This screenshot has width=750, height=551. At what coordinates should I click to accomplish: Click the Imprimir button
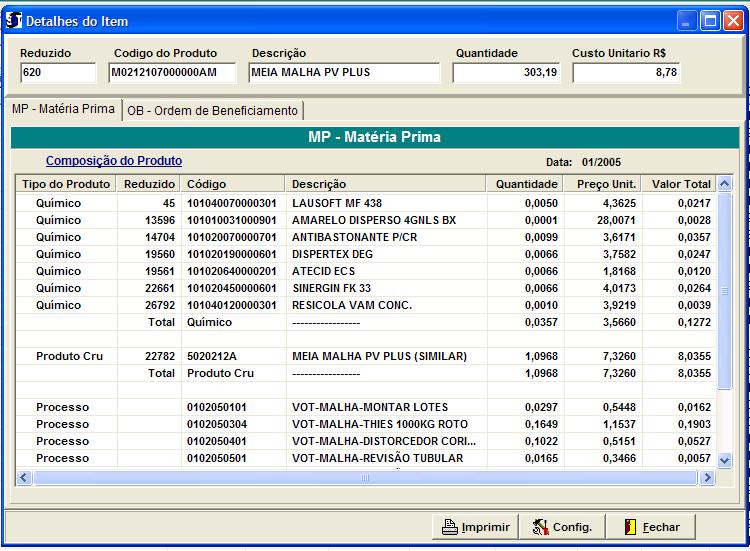[475, 527]
